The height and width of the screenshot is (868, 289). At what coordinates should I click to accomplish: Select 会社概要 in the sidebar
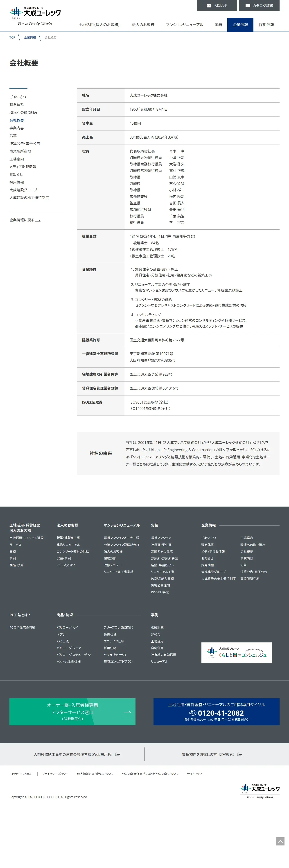pyautogui.click(x=16, y=120)
